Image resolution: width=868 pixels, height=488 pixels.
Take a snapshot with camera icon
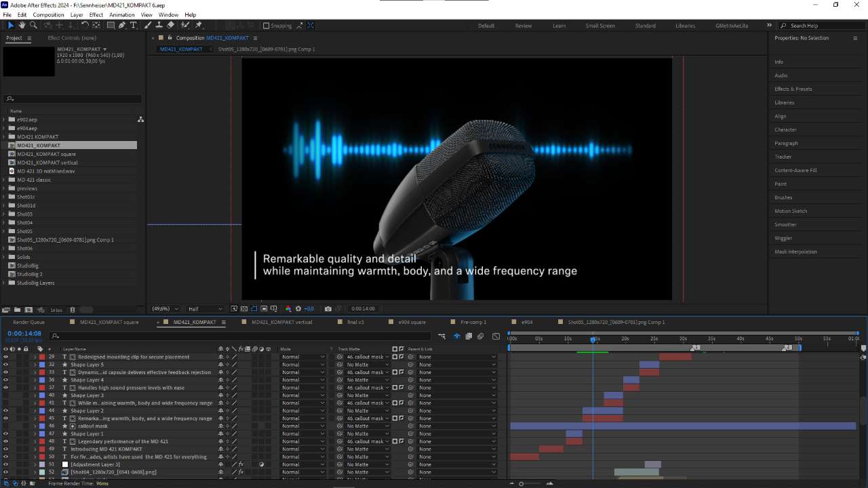328,309
